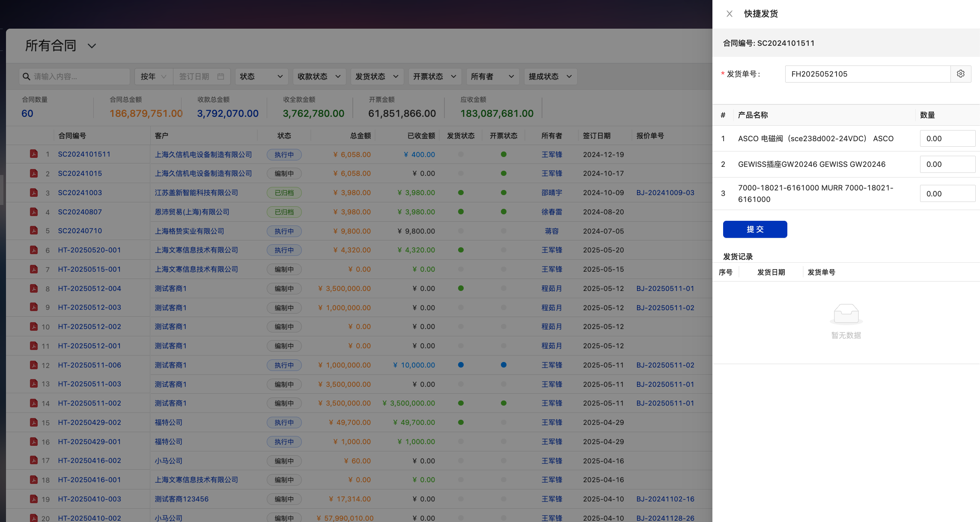Image resolution: width=980 pixels, height=522 pixels.
Task: Open PDF icon for HT-20250511-003 row
Action: [x=34, y=383]
